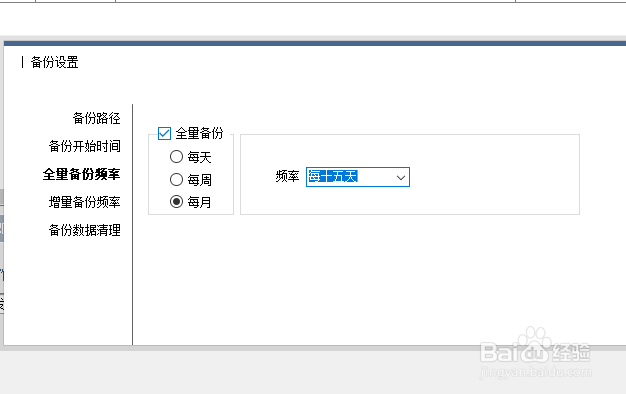Open the 频率 dropdown arrow

tap(401, 177)
